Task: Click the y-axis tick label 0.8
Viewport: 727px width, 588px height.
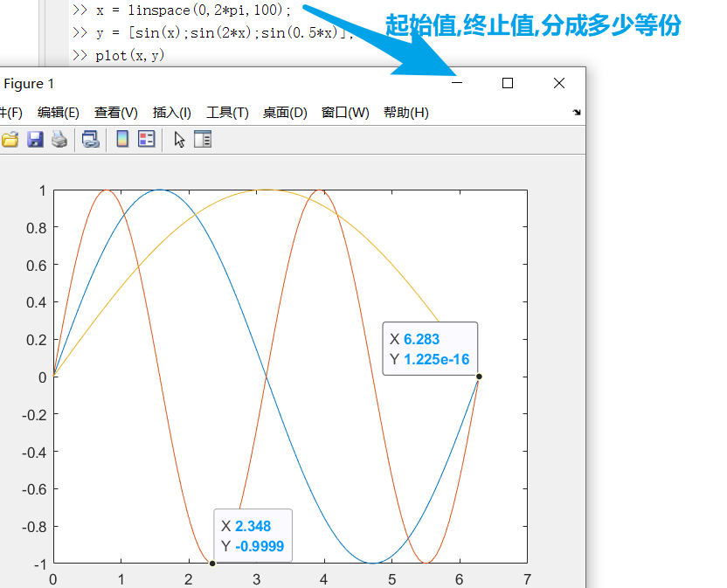Action: click(x=37, y=228)
